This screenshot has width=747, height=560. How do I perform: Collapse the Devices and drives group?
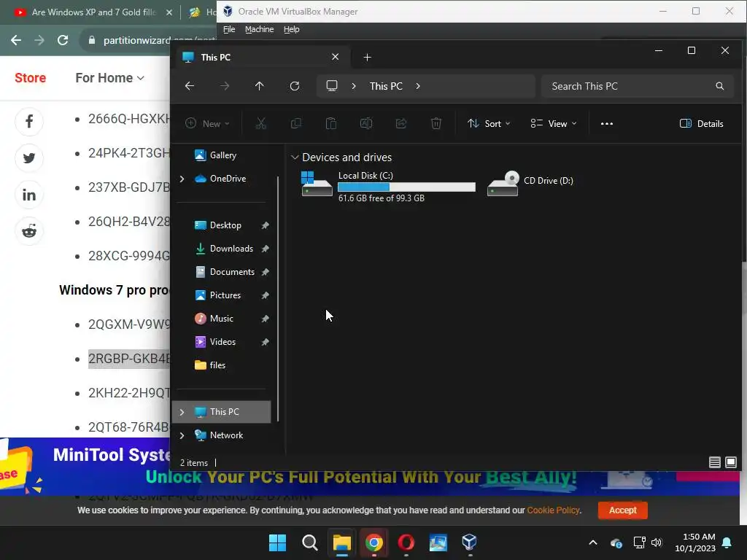(x=295, y=157)
